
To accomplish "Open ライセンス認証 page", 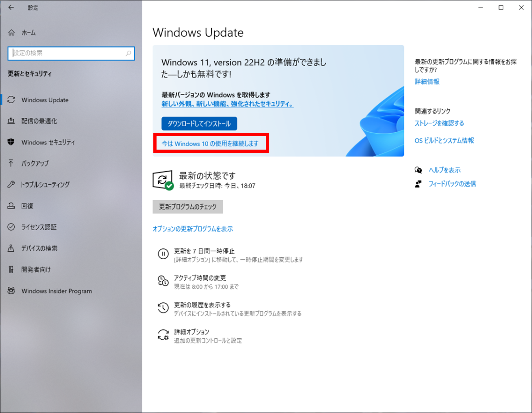I will point(39,227).
